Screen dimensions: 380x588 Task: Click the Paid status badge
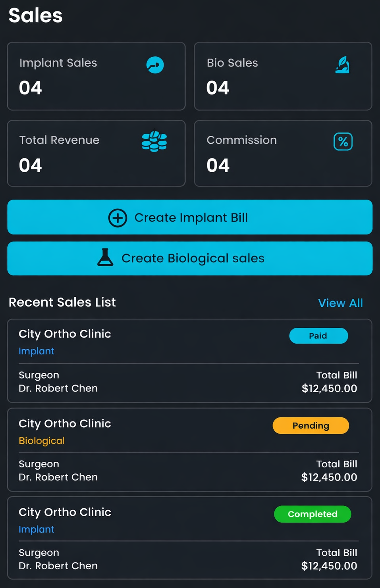coord(318,336)
